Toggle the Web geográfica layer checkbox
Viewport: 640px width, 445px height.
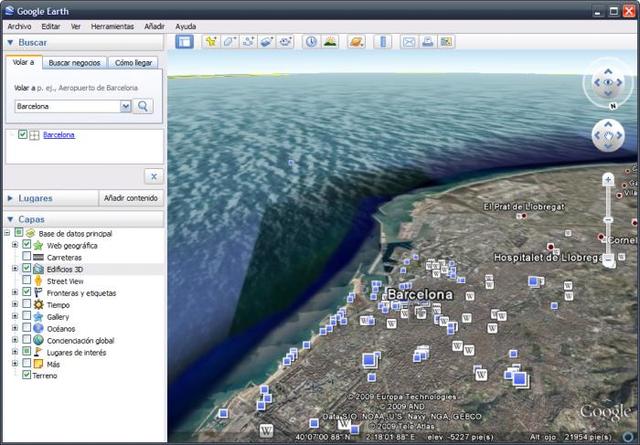[x=27, y=244]
